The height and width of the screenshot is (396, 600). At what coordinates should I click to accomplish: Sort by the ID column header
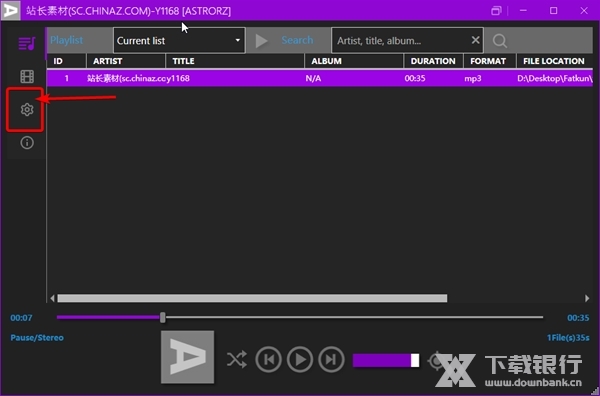pos(67,61)
